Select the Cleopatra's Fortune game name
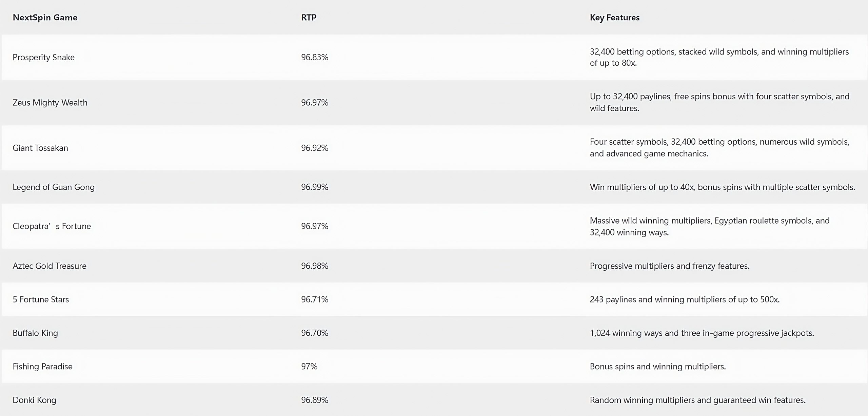The image size is (868, 416). [52, 226]
